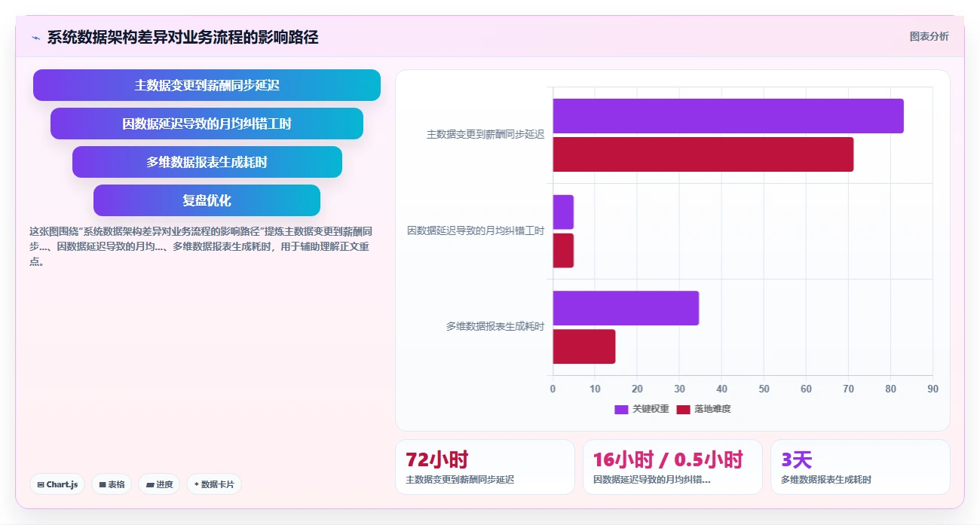This screenshot has width=980, height=525.
Task: Click y-axis label 因数据延迟导致的月均纠错工时
Action: (476, 230)
